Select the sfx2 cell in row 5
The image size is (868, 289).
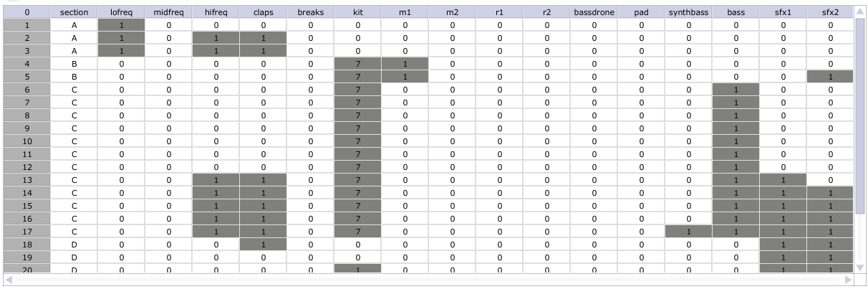[x=831, y=76]
